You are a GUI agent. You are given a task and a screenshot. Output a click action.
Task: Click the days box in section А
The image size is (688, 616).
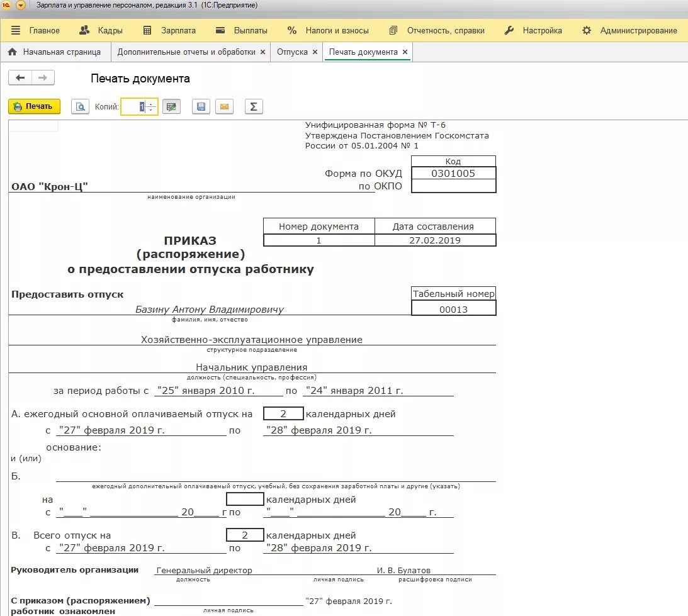click(283, 414)
